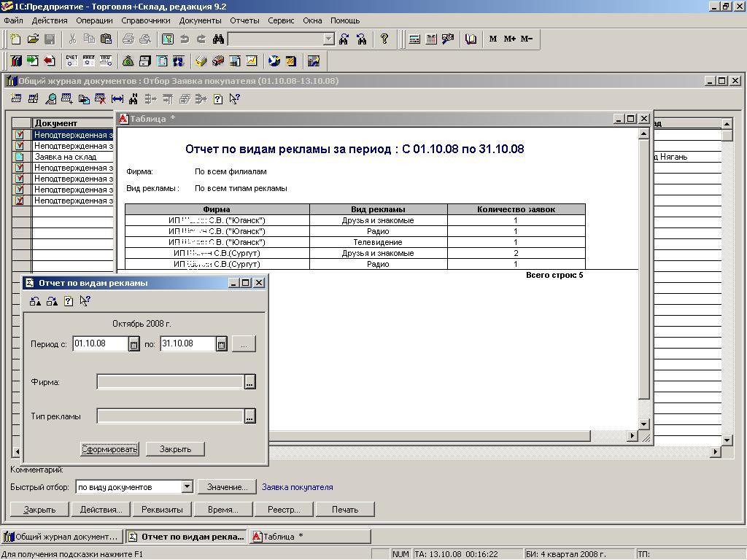Open the 'Отчеты' menu
The width and height of the screenshot is (747, 560).
click(244, 20)
